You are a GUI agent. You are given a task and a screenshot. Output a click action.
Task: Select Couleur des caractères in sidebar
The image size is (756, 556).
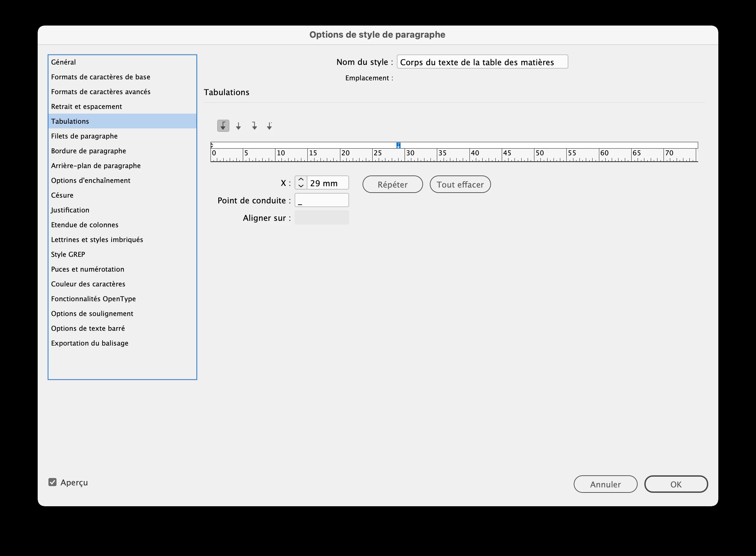point(88,284)
